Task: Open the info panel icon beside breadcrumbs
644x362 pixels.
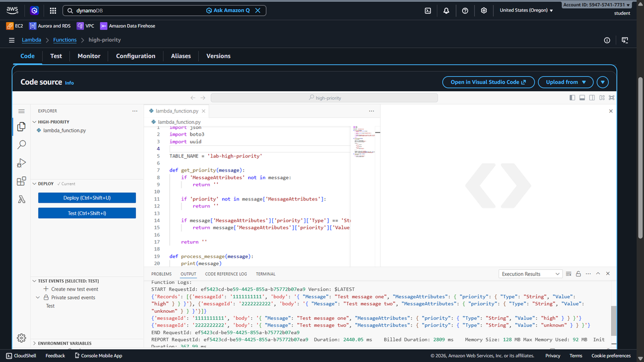Action: (607, 40)
